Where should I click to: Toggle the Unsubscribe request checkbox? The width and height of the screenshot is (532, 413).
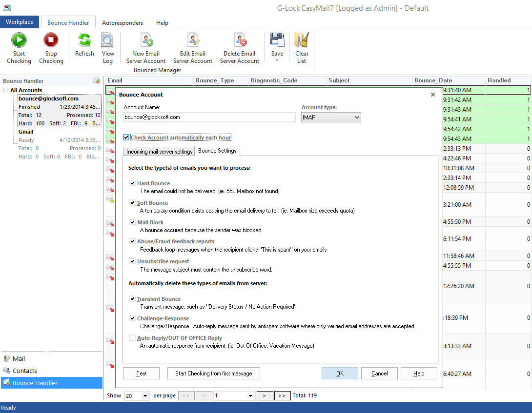tap(133, 261)
